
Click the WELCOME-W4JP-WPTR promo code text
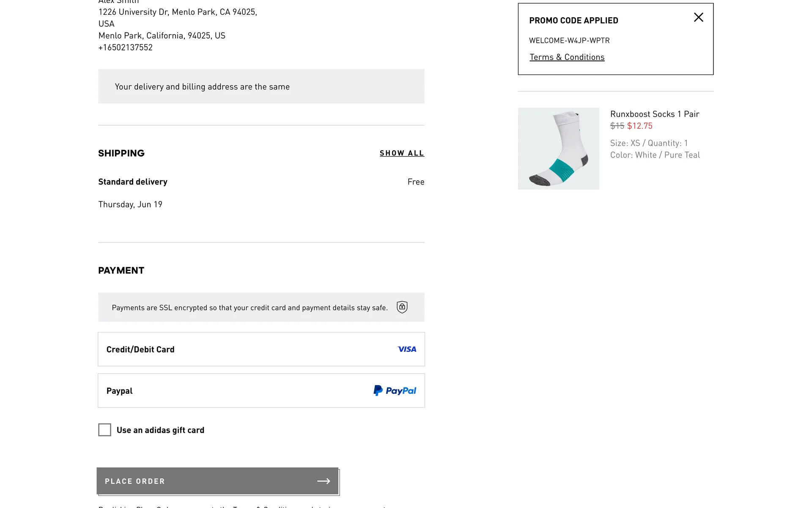click(x=569, y=41)
